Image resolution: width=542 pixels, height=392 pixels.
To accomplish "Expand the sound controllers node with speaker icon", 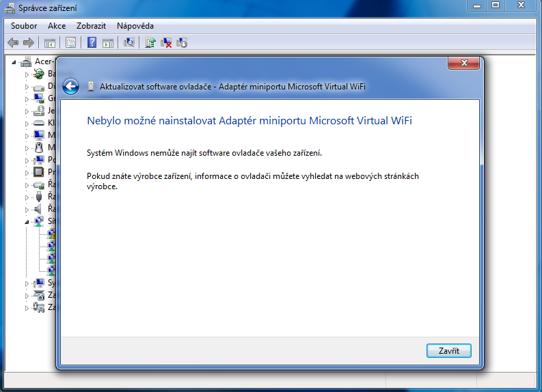I will pyautogui.click(x=27, y=210).
